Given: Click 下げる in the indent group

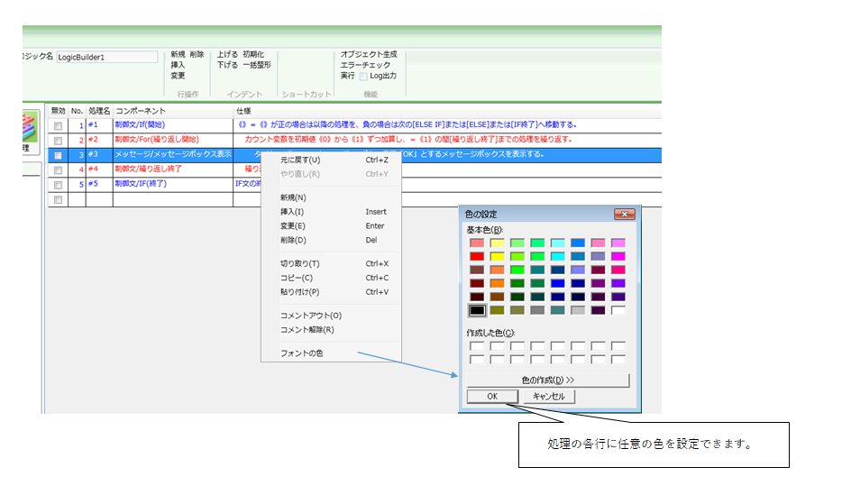Looking at the screenshot, I should click(x=227, y=65).
